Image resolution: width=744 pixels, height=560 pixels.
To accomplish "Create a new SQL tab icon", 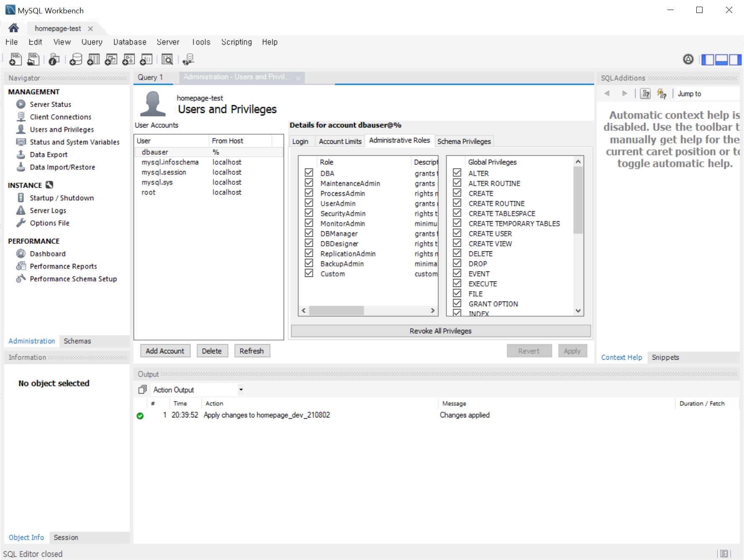I will click(x=15, y=59).
